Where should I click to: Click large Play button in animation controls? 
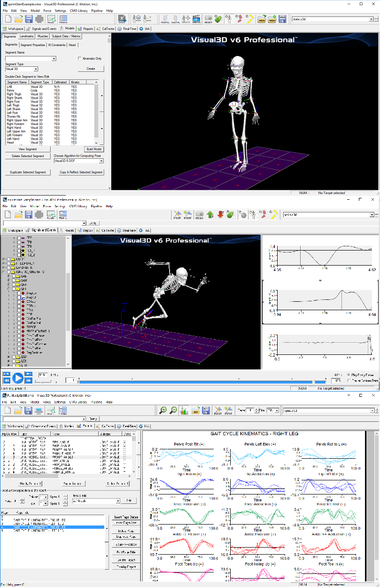click(x=17, y=377)
